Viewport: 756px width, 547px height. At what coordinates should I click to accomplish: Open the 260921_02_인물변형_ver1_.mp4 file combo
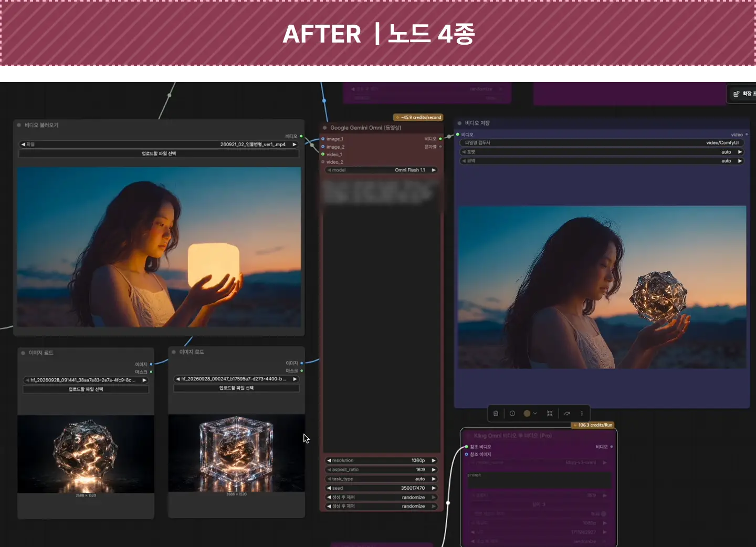pos(159,144)
